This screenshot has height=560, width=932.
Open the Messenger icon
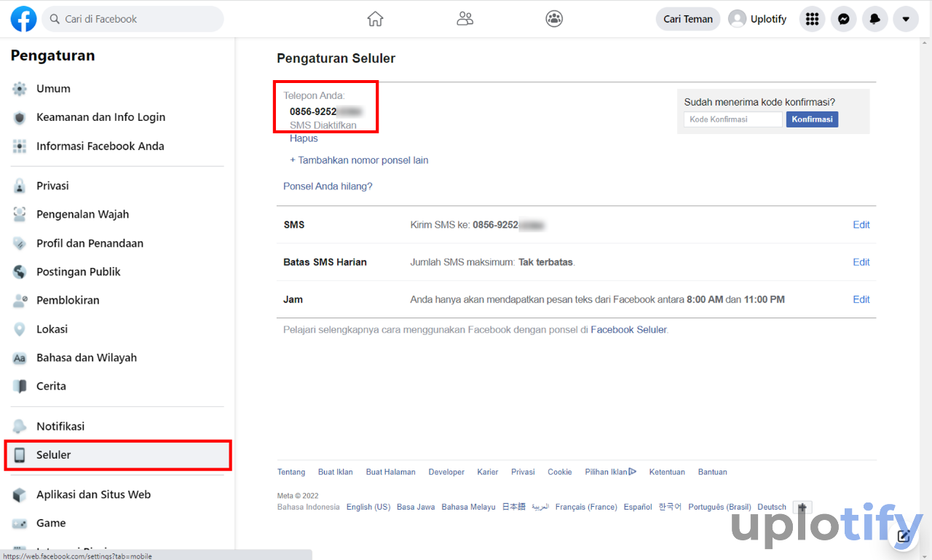coord(843,19)
